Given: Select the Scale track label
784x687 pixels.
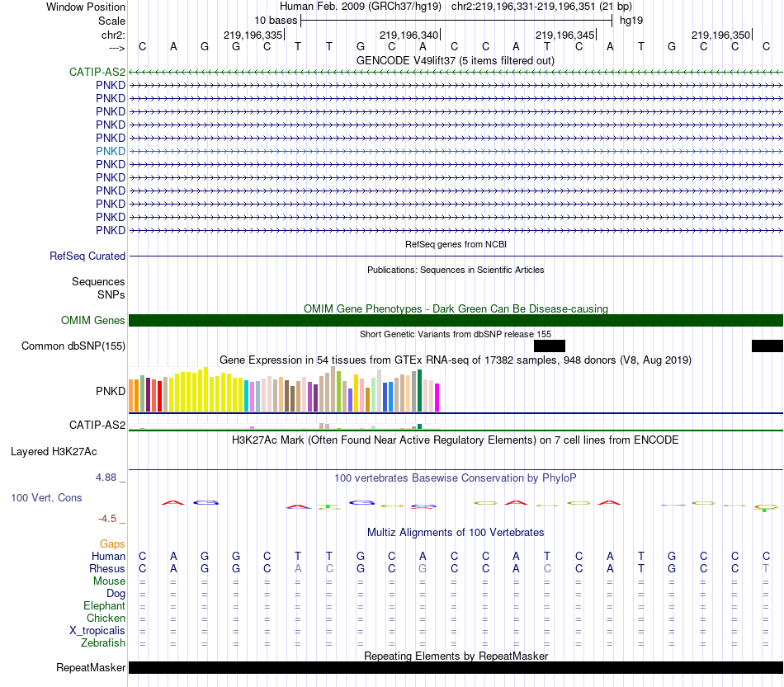Looking at the screenshot, I should pos(111,21).
